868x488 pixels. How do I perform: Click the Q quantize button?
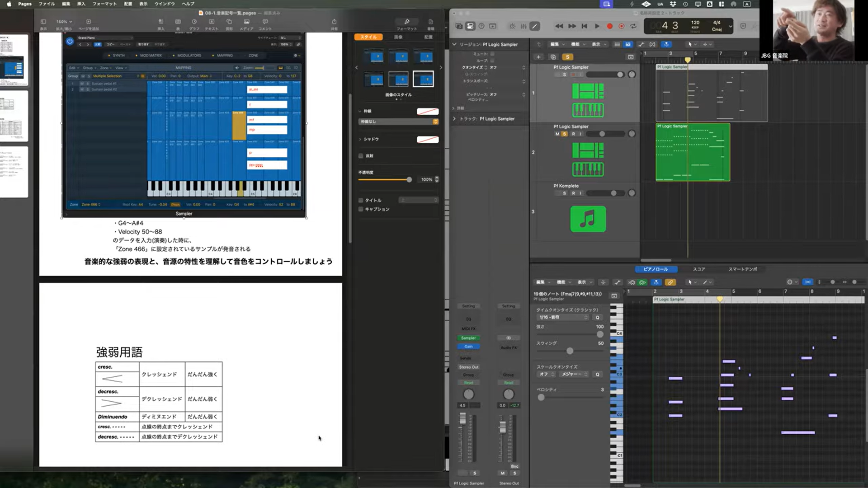[x=597, y=317]
